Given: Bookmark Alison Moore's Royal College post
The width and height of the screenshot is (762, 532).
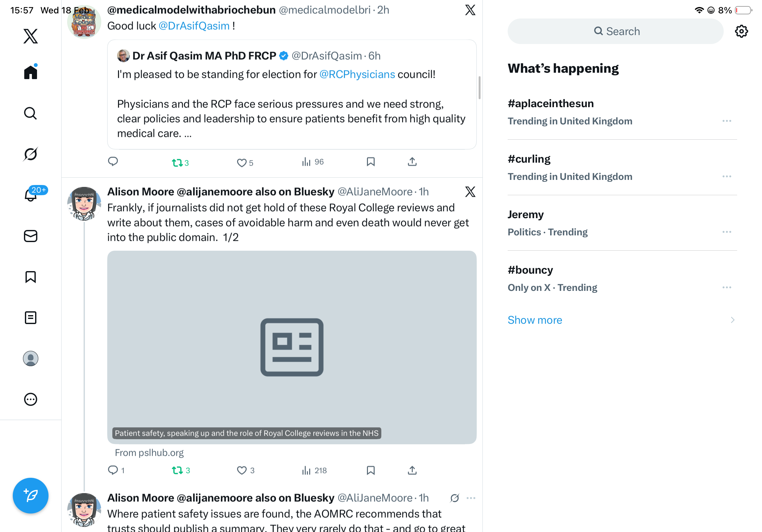Looking at the screenshot, I should 370,470.
